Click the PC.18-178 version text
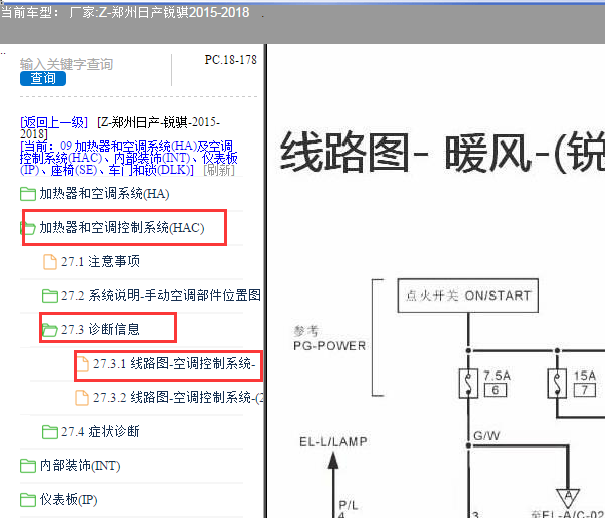Viewport: 605px width, 518px height. point(230,60)
